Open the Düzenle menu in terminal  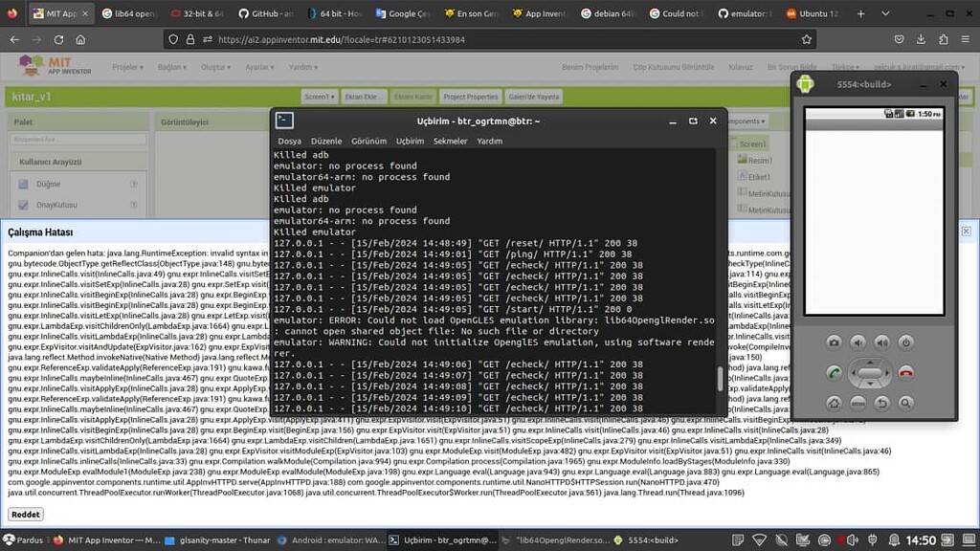click(325, 141)
